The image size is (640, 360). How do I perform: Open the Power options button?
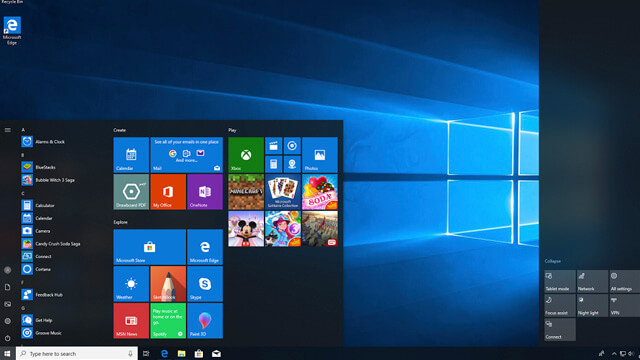7,338
